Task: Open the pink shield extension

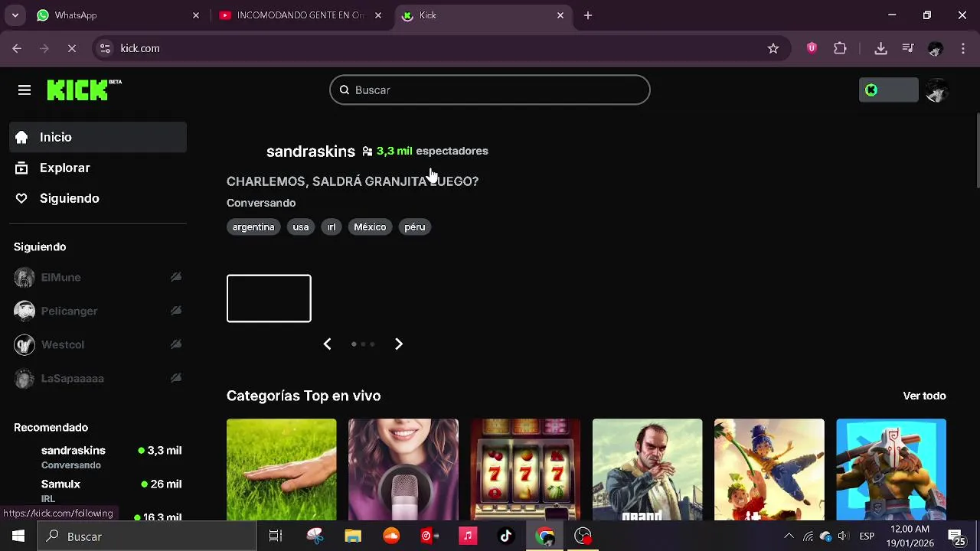Action: 812,48
